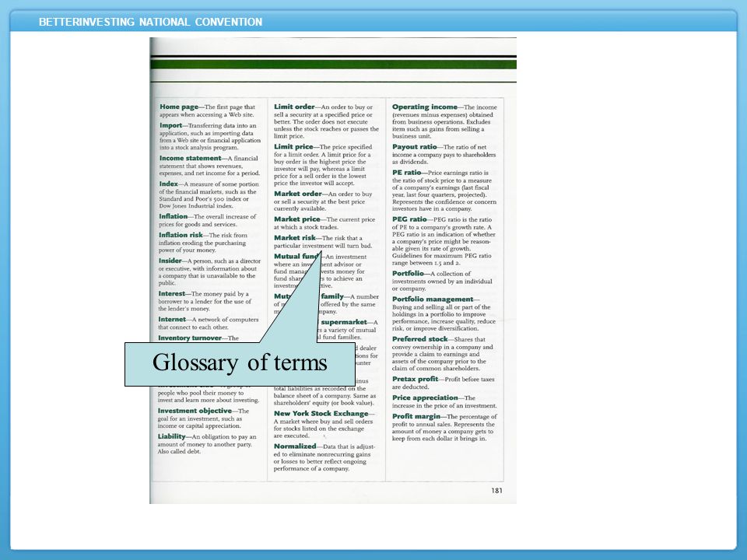Image resolution: width=747 pixels, height=560 pixels.
Task: Click the 'Import' glossary term
Action: pos(170,125)
